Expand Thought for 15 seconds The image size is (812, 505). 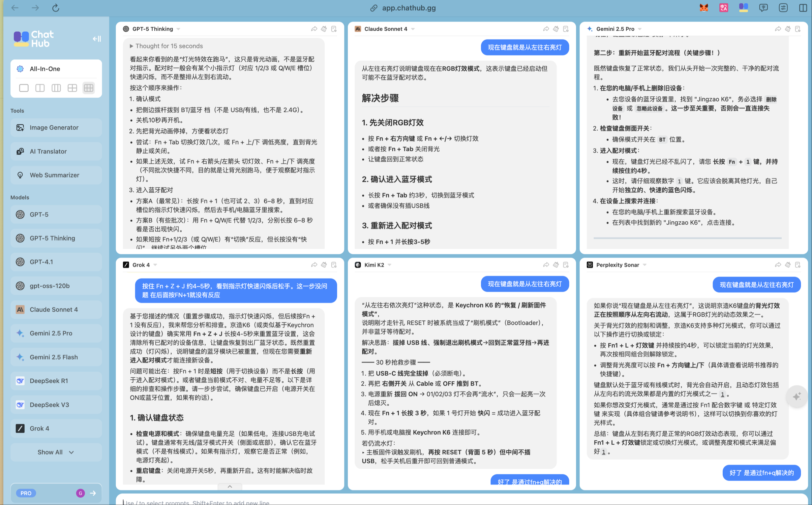(x=167, y=46)
